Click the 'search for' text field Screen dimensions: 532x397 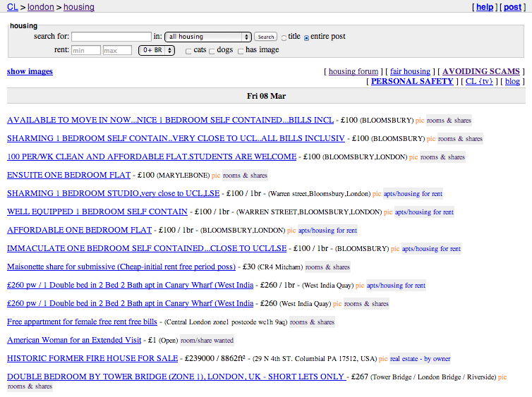coord(111,37)
